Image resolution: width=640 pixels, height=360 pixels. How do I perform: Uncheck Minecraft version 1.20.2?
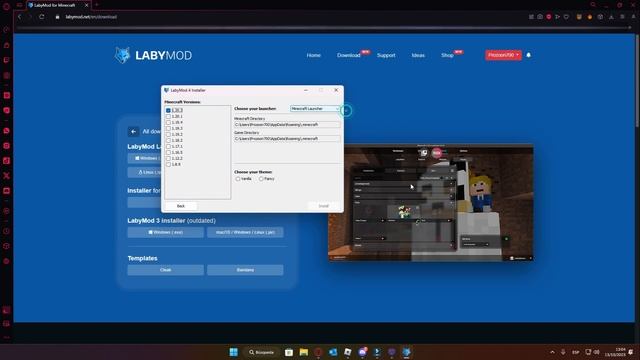[168, 110]
